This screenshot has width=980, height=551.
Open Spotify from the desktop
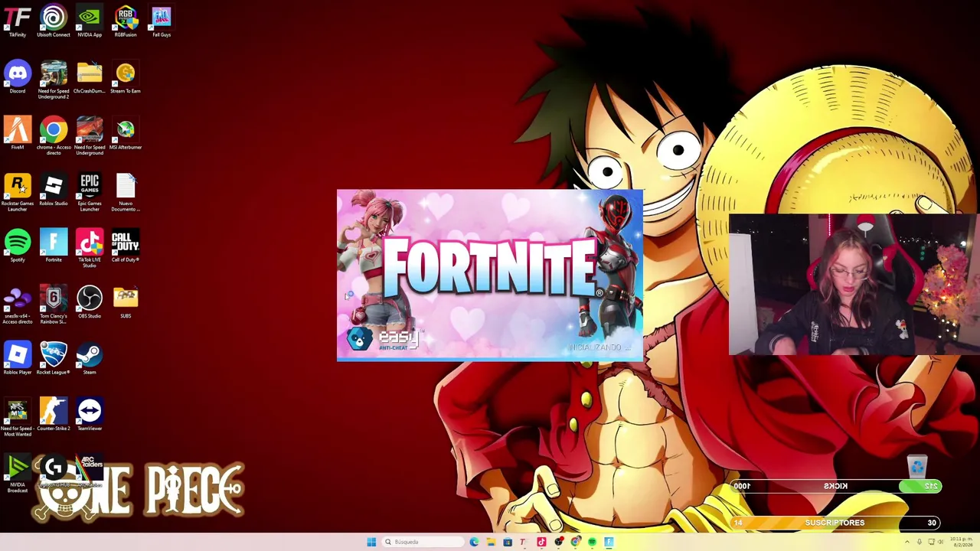18,246
